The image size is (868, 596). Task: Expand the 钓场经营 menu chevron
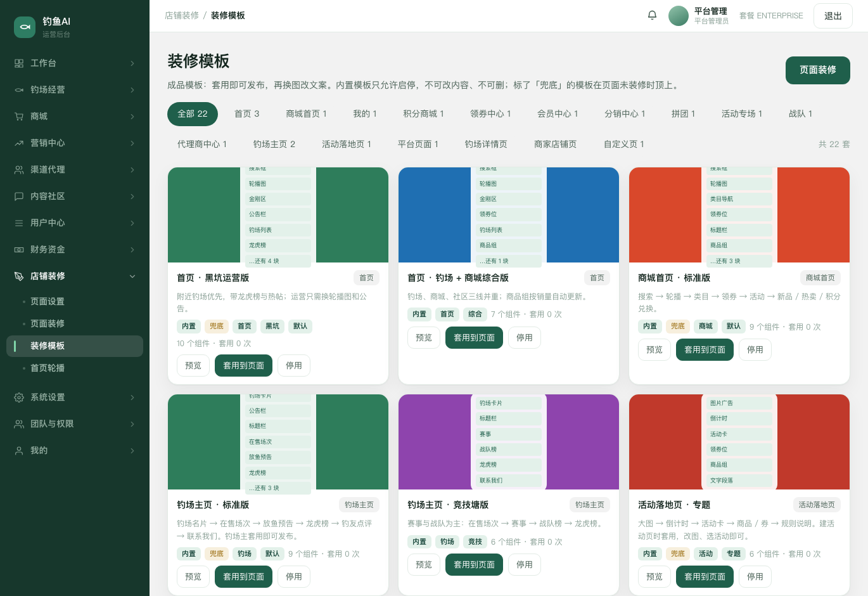(x=132, y=90)
